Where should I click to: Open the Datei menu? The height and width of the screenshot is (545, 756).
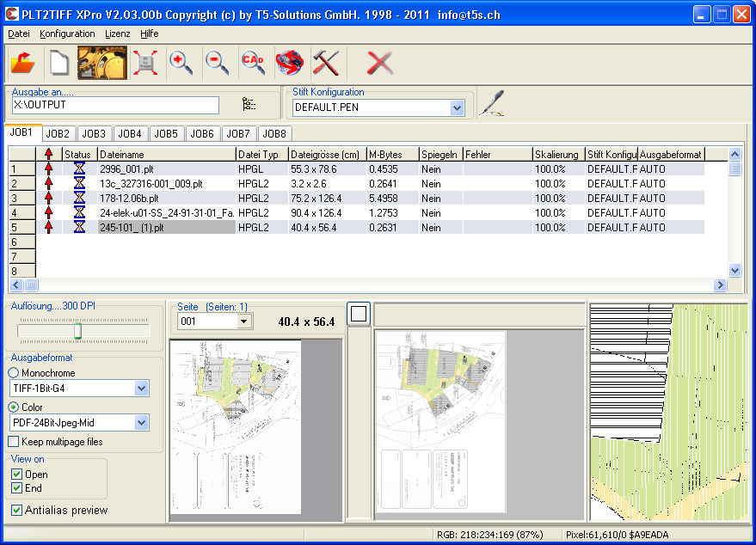point(19,34)
